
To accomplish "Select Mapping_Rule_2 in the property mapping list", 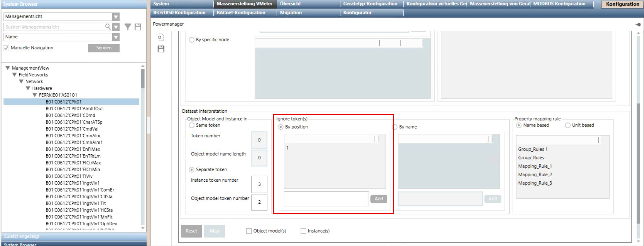I will [535, 175].
